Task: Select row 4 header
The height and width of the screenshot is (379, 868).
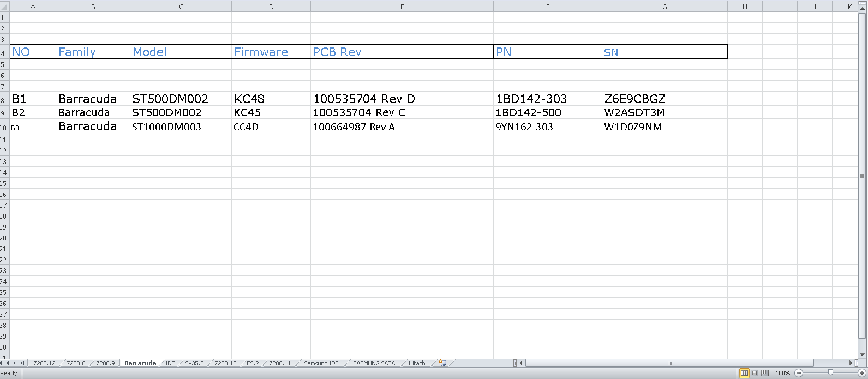Action: click(4, 52)
